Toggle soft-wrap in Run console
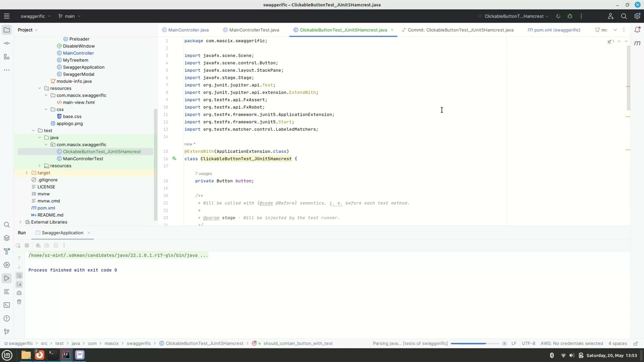Screen dimensions: 644x362 click(19, 276)
